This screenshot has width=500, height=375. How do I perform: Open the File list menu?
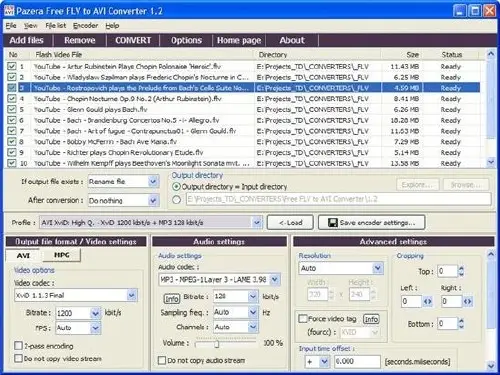[56, 26]
